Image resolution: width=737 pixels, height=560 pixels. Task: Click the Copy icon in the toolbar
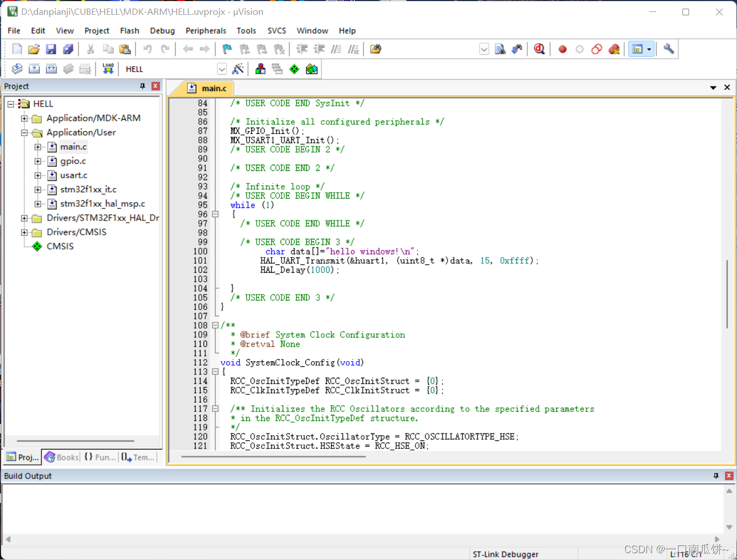tap(108, 49)
